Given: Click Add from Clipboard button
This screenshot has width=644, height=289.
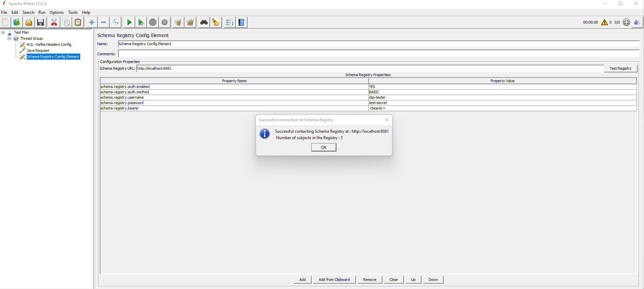Looking at the screenshot, I should (x=334, y=280).
